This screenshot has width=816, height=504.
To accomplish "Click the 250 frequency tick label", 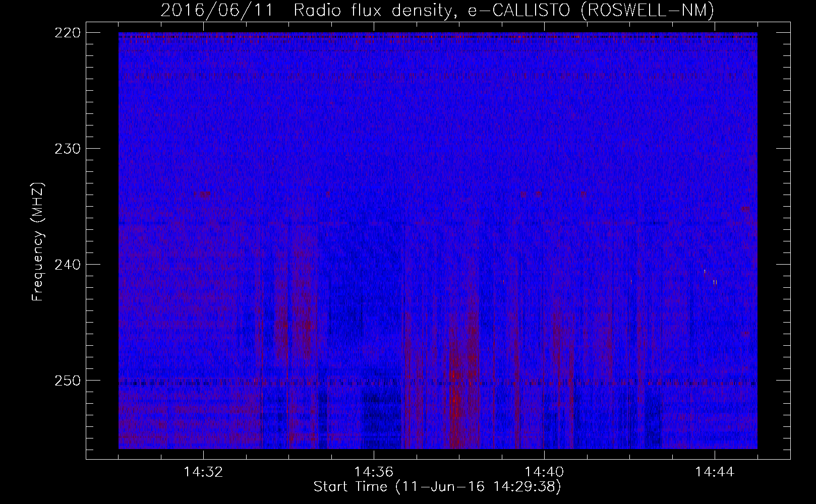I will pos(67,381).
